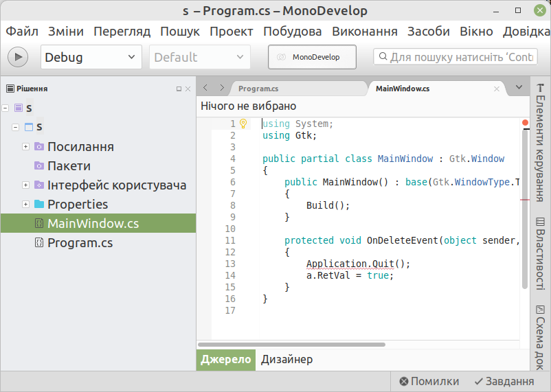Open the Вікно menu
The image size is (551, 392).
[476, 32]
